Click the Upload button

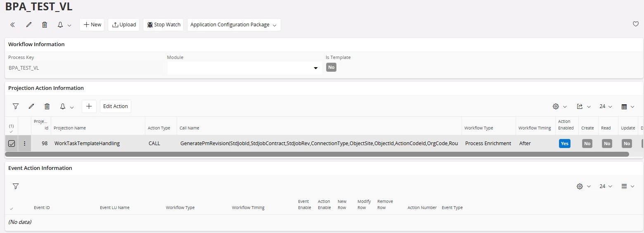pyautogui.click(x=124, y=25)
